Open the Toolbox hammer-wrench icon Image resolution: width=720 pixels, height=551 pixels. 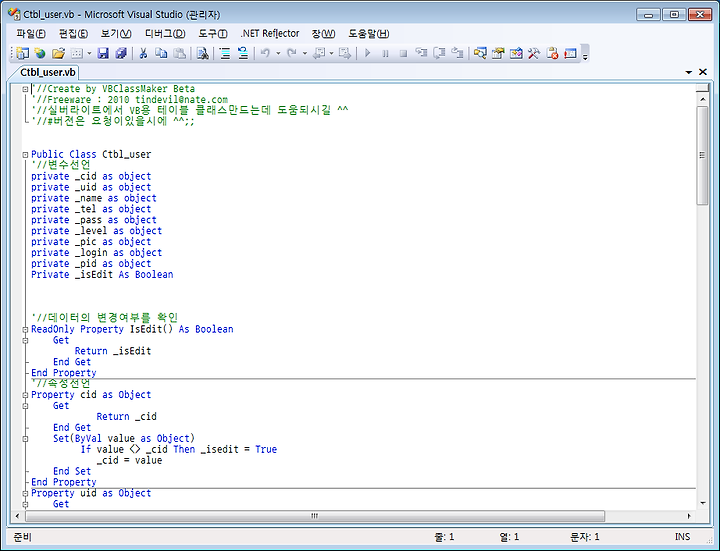tap(534, 53)
